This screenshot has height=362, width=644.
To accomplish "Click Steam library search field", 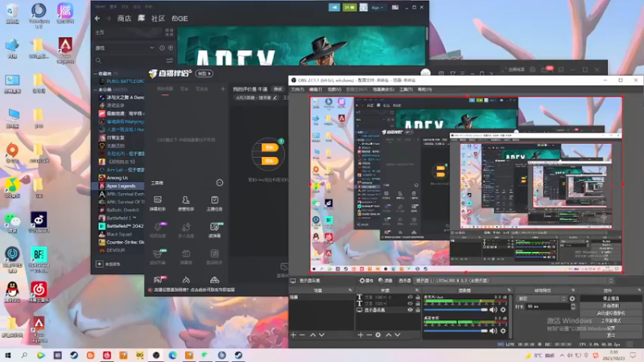I will [131, 60].
